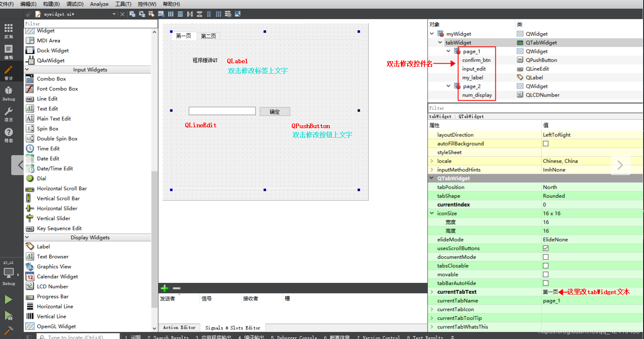This screenshot has height=339, width=644.
Task: Collapse the Display Widgets category
Action: (27, 238)
